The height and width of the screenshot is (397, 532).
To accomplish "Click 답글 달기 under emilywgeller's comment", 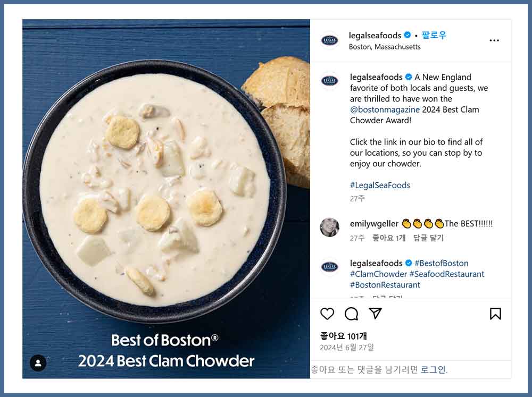I will (x=428, y=238).
